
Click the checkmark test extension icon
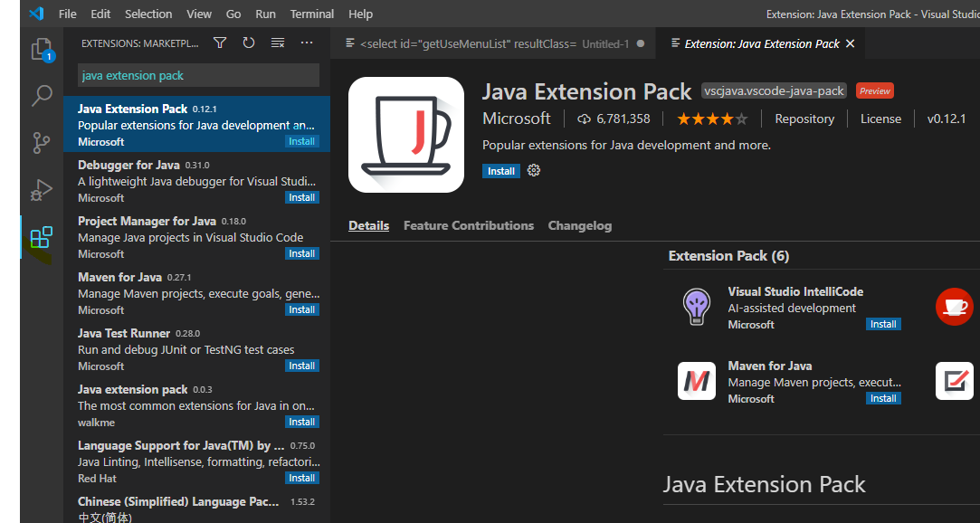[x=955, y=381]
